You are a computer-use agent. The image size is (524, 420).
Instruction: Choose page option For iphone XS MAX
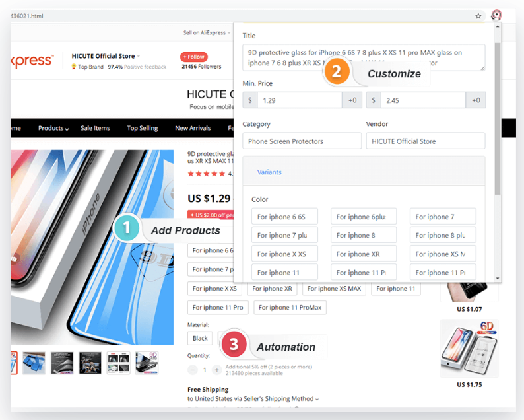[334, 289]
